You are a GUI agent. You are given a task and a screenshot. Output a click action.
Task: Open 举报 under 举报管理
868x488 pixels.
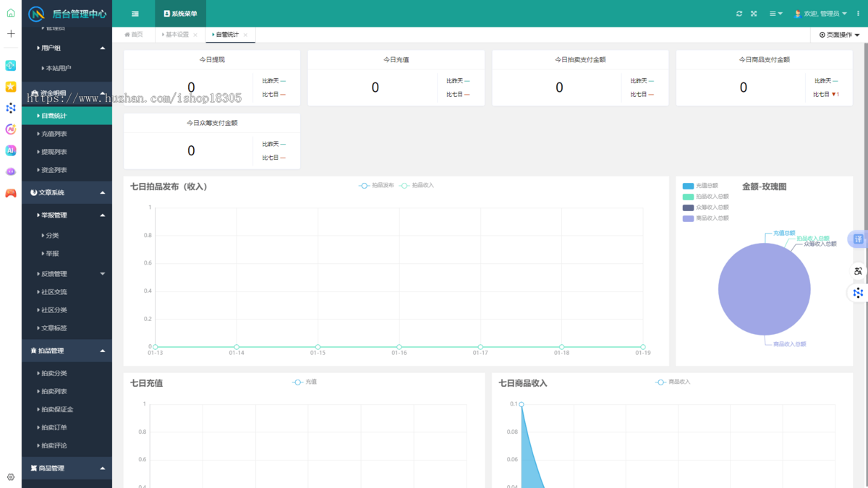coord(67,254)
